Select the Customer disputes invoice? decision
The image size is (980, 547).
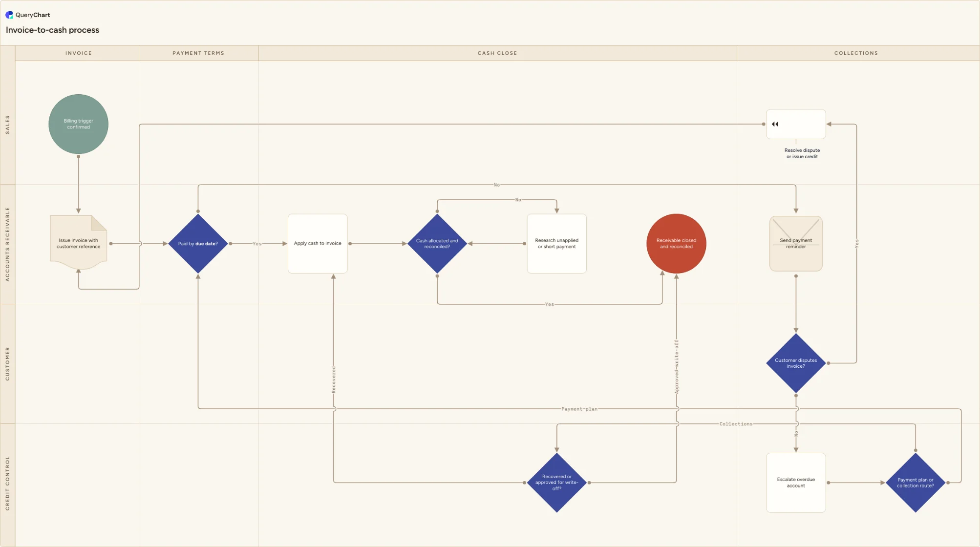(x=796, y=363)
